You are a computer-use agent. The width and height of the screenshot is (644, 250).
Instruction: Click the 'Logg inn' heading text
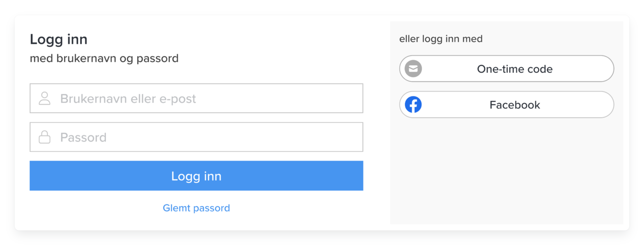[59, 39]
